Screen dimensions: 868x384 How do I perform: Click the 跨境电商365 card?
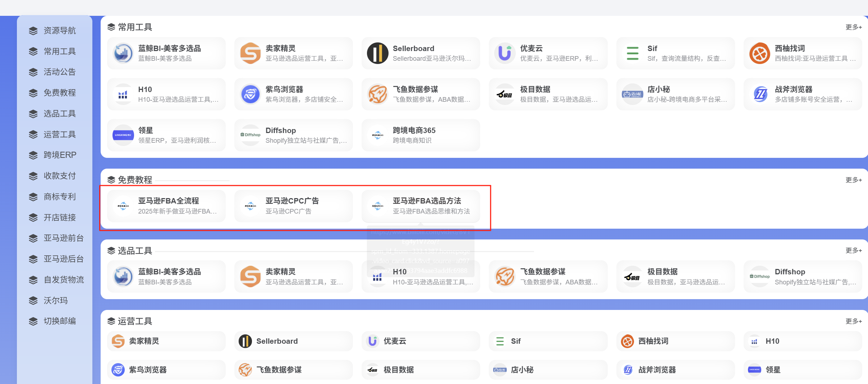(421, 135)
